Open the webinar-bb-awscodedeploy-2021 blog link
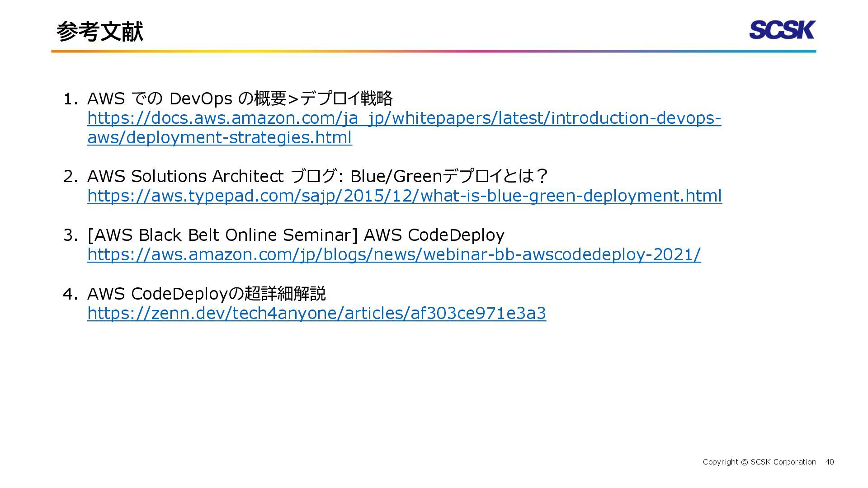 click(394, 254)
